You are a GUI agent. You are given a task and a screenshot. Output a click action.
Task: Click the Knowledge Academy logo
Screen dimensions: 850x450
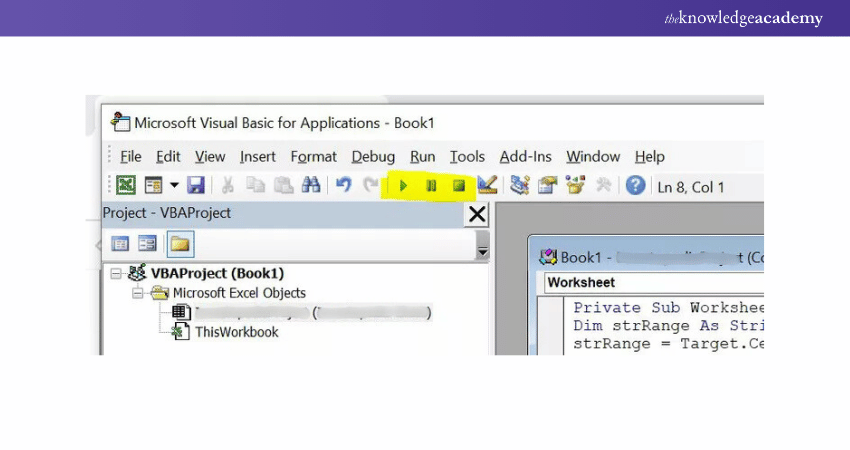(743, 18)
